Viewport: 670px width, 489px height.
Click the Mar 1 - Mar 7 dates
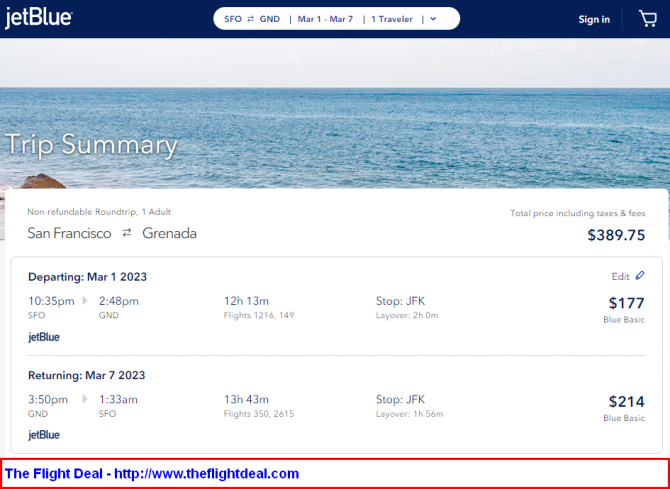(x=326, y=19)
